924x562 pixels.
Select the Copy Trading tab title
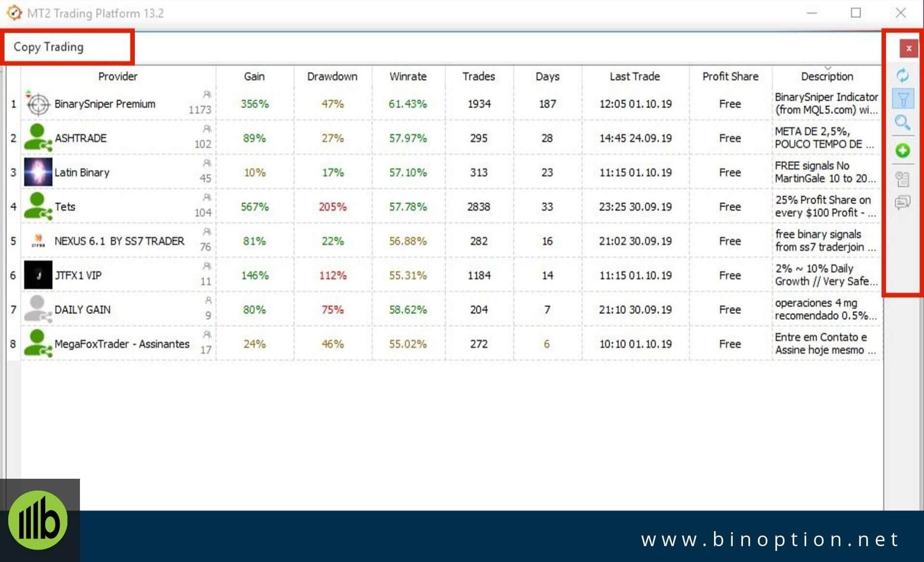pos(49,47)
